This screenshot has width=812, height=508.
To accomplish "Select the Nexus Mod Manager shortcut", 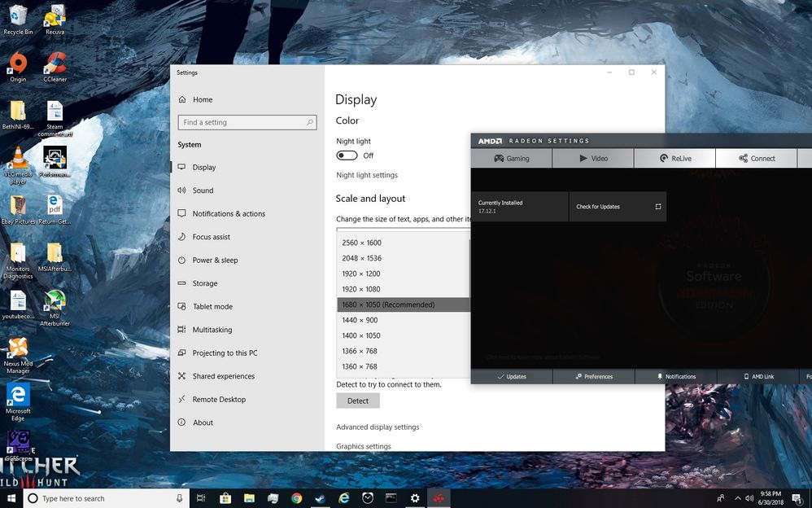I will coord(18,356).
